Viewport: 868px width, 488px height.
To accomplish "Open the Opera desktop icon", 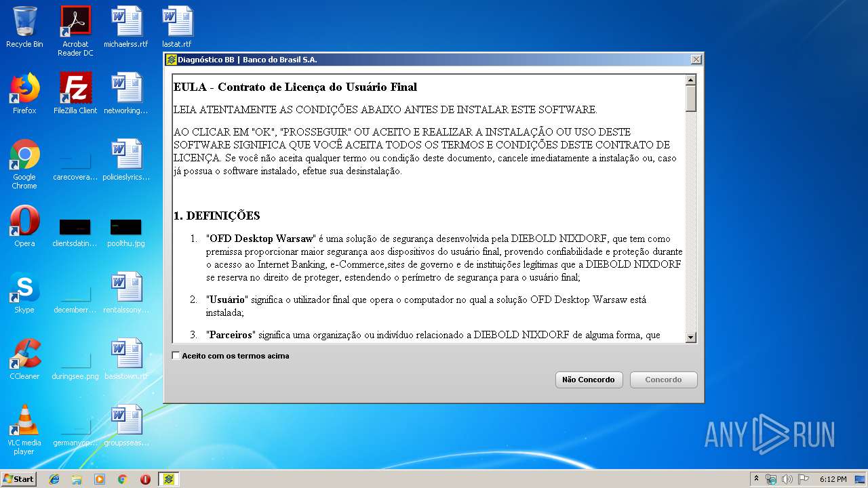I will (24, 226).
